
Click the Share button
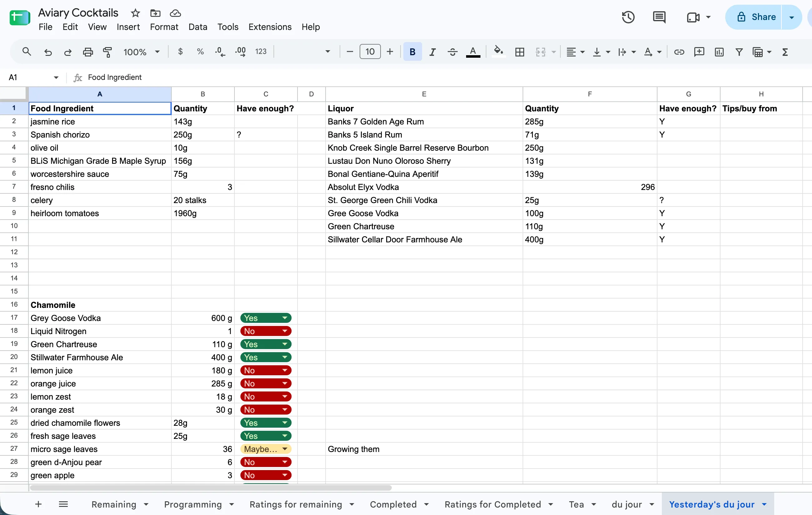click(754, 17)
